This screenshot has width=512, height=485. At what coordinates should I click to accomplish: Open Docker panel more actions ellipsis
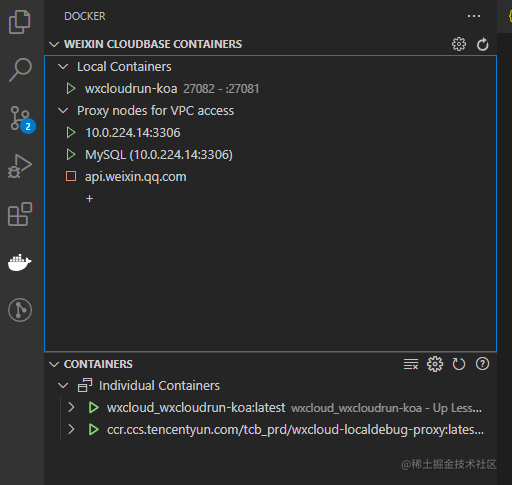point(474,16)
